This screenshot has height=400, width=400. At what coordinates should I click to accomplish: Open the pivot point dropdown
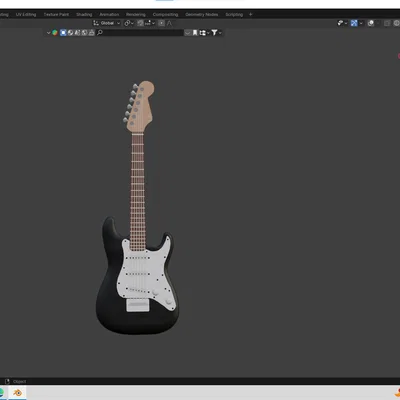click(x=129, y=23)
